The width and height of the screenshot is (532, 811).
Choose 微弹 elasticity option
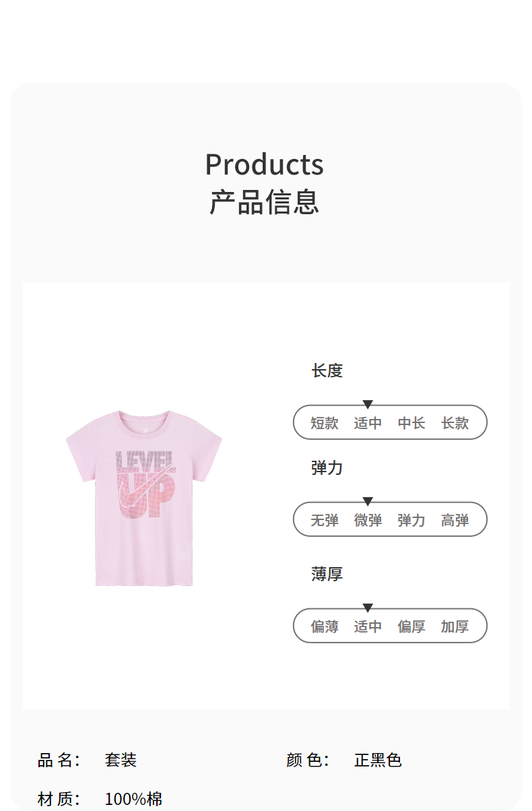point(368,520)
